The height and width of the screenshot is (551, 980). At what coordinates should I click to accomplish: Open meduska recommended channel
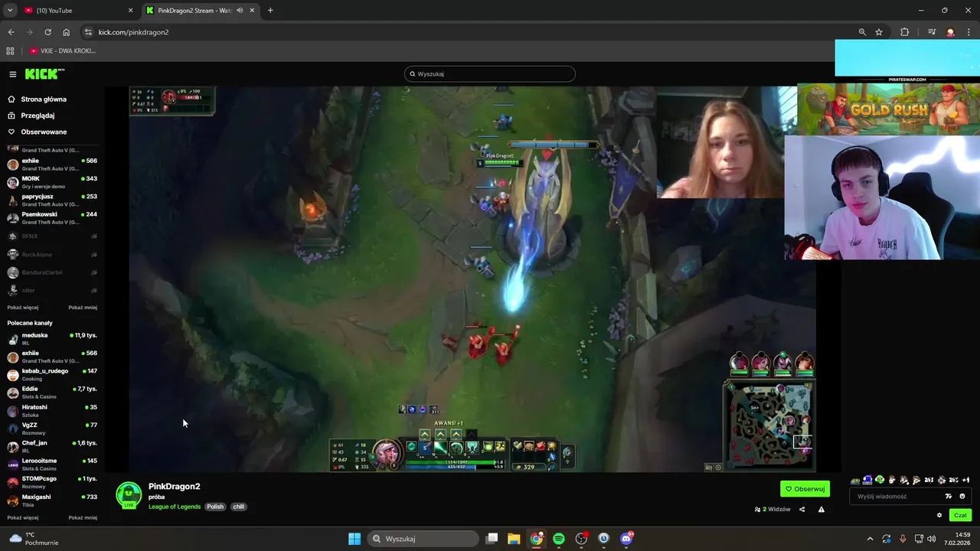pos(52,339)
